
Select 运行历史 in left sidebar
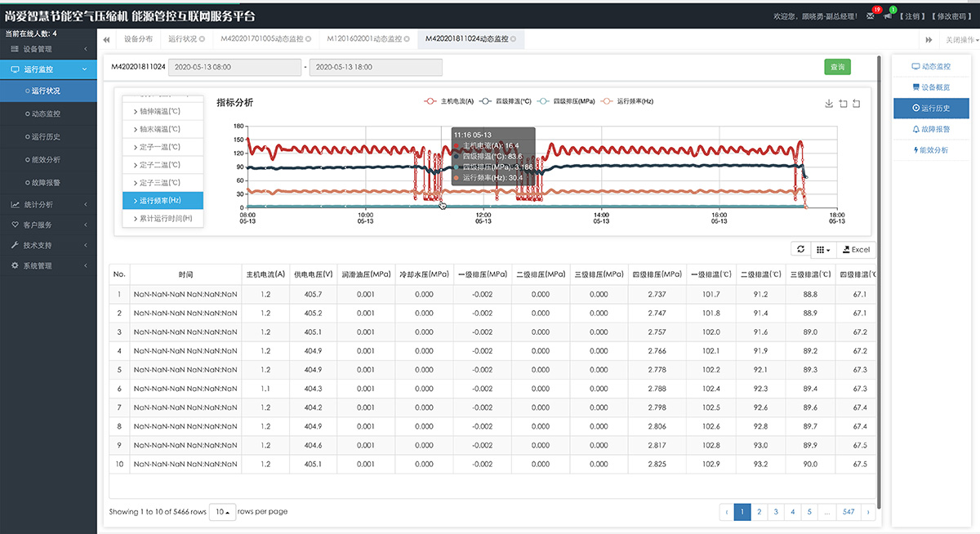(48, 137)
